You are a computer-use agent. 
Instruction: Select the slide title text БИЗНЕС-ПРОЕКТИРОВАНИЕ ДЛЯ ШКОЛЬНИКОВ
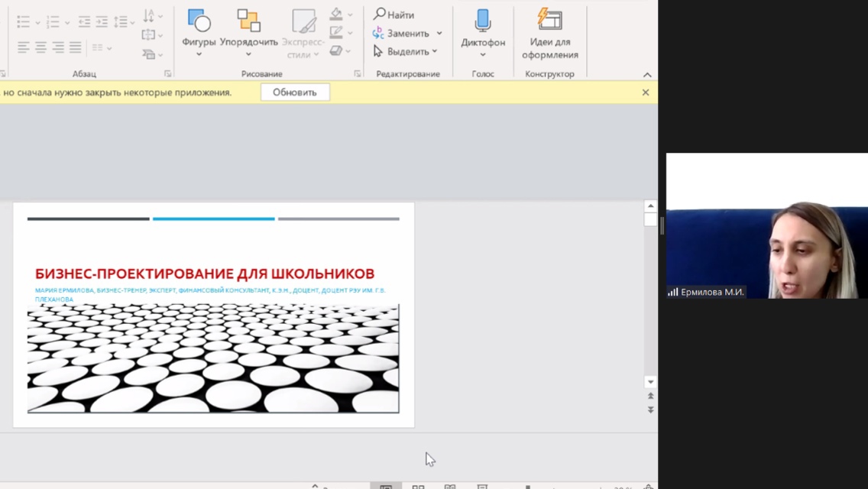tap(205, 274)
